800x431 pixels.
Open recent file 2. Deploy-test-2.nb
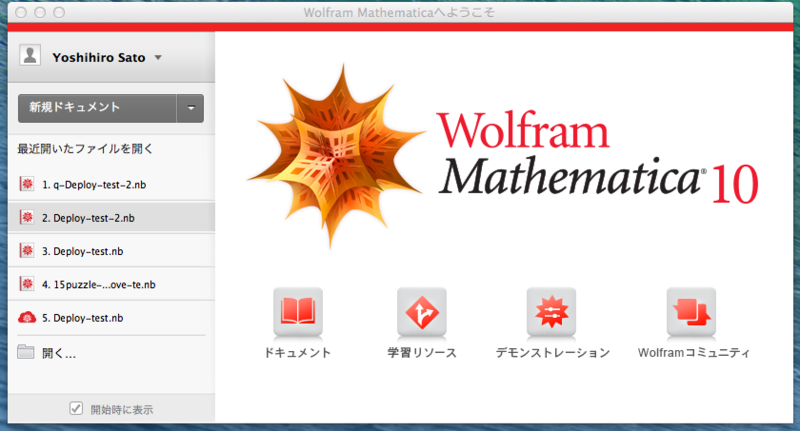(x=111, y=217)
